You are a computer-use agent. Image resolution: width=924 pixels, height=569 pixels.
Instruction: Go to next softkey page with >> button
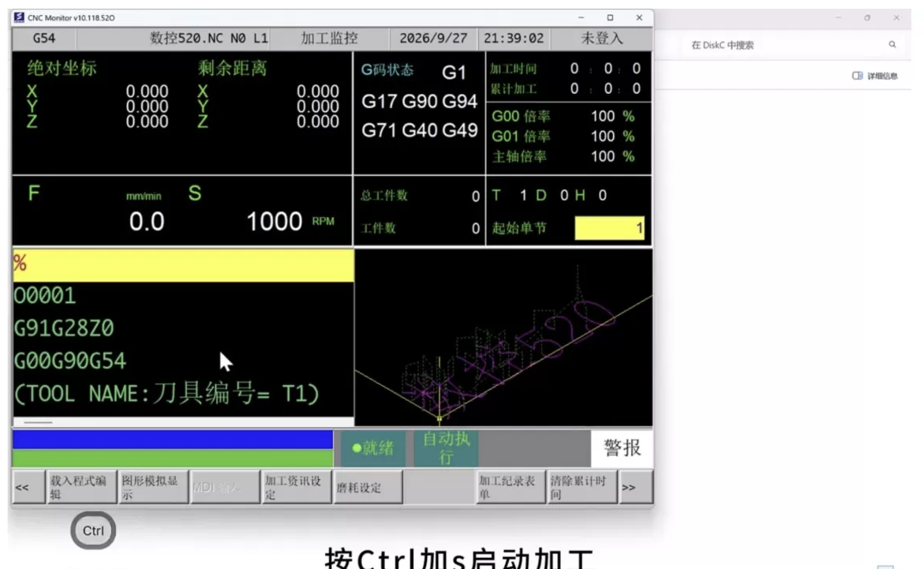[635, 487]
